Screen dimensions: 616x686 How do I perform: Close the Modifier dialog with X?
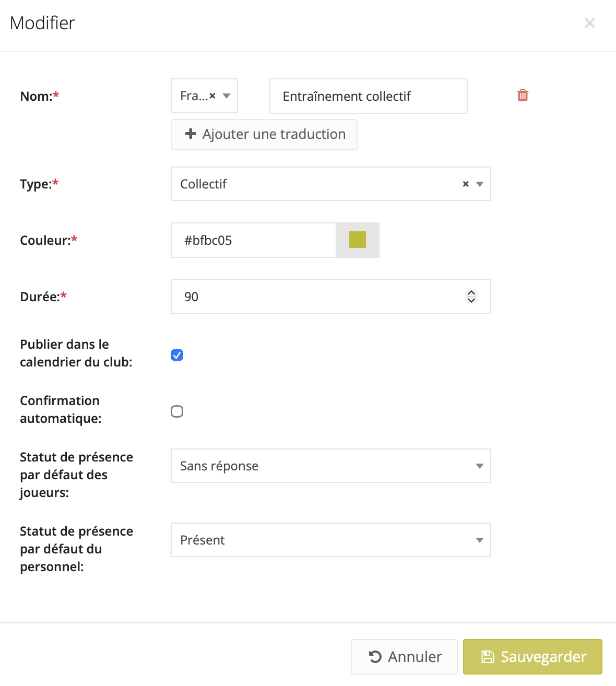pos(589,23)
